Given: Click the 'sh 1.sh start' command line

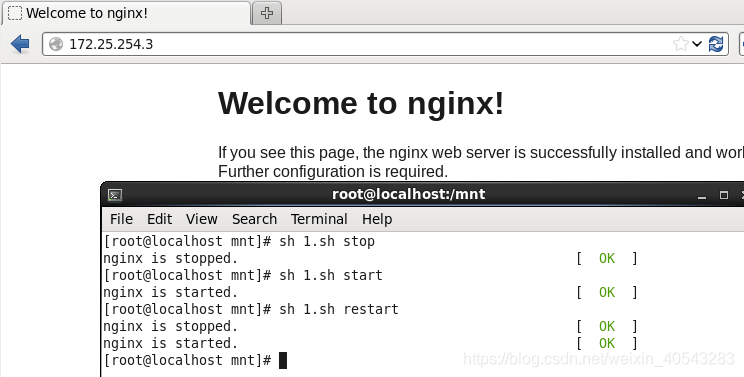Looking at the screenshot, I should point(243,276).
